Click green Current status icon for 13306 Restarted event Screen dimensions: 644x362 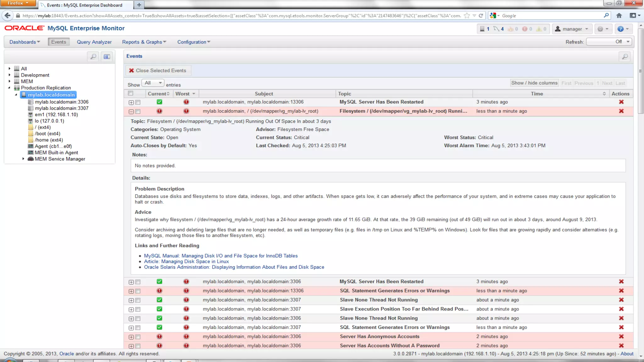click(159, 102)
